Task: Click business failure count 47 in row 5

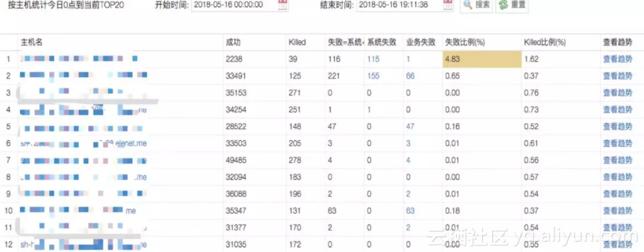Action: 410,126
